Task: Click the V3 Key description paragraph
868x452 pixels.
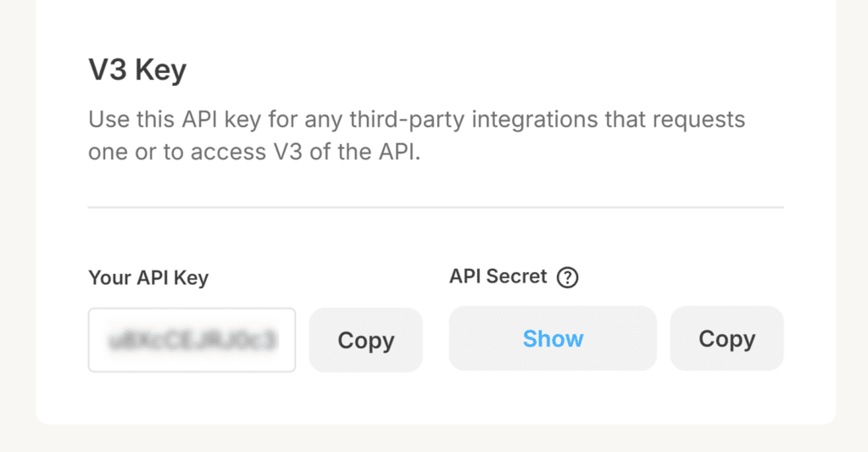Action: click(x=415, y=137)
